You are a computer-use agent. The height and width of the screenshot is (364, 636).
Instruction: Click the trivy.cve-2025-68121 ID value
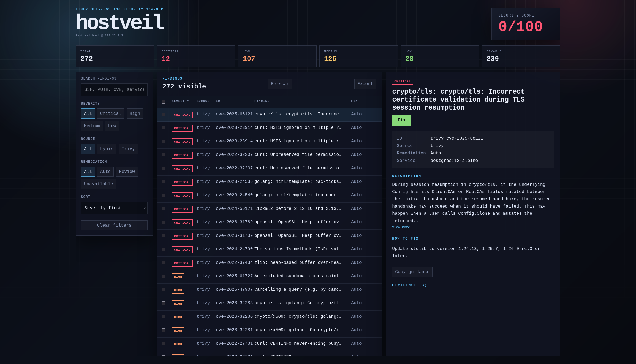pos(457,138)
